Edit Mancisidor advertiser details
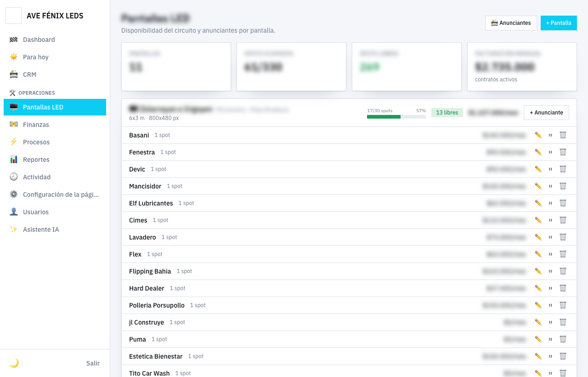Image resolution: width=588 pixels, height=377 pixels. (538, 186)
